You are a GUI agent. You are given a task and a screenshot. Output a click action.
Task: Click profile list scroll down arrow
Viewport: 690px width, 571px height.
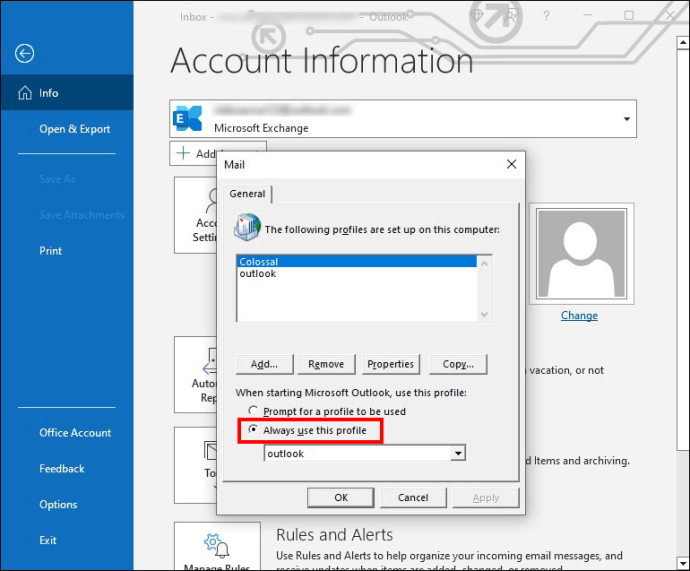pos(484,314)
